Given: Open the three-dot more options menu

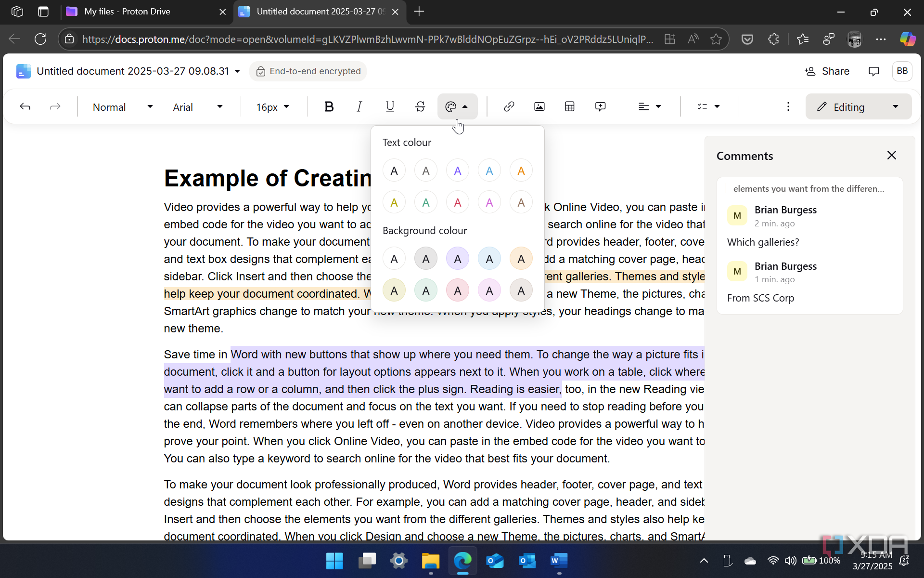Looking at the screenshot, I should tap(788, 107).
